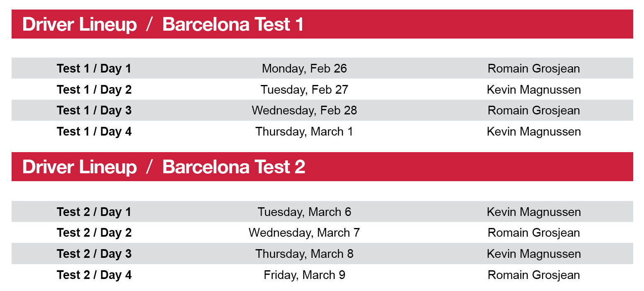The height and width of the screenshot is (291, 644).
Task: Select the Test 1 / Day 2 label
Action: 94,90
